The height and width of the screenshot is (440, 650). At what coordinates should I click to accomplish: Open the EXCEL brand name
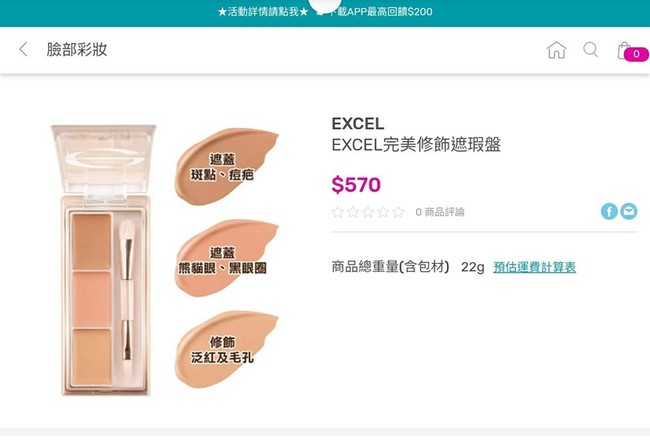[x=358, y=124]
